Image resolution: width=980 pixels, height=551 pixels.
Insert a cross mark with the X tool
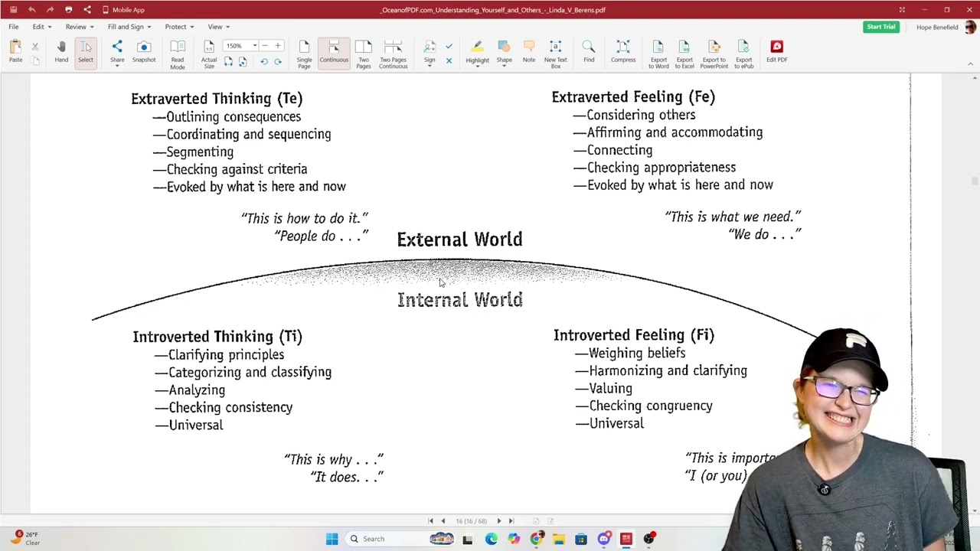(449, 61)
